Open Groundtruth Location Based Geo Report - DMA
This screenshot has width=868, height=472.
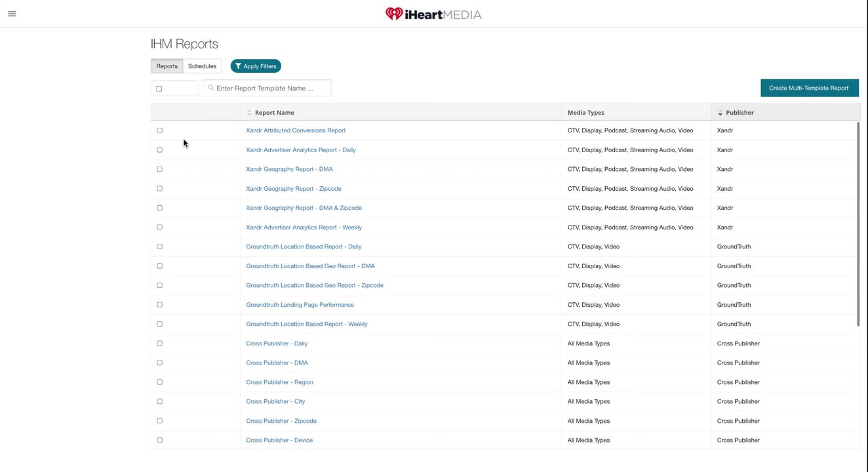(310, 266)
